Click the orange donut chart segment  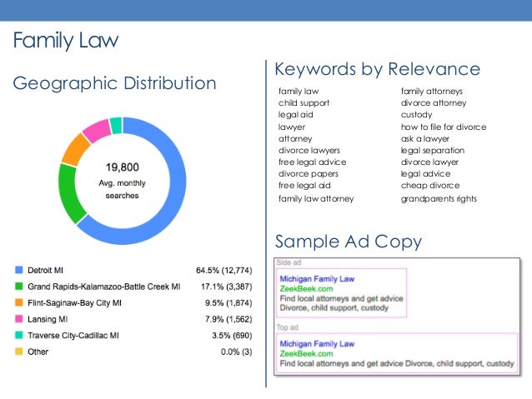[75, 149]
